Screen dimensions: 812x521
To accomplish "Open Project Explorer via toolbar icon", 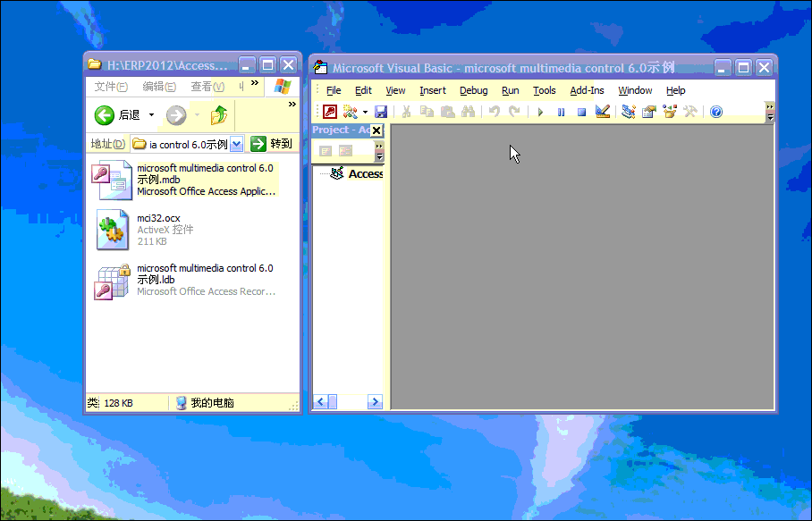I will tap(629, 112).
